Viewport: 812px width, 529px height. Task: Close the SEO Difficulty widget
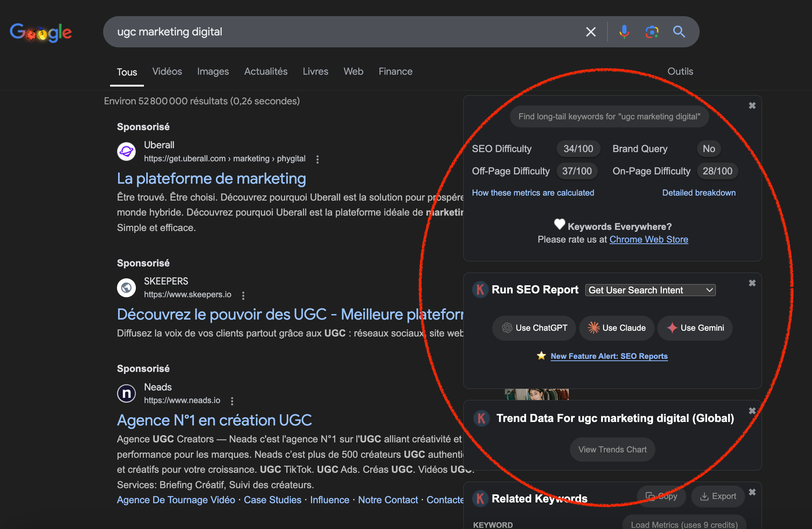[x=752, y=105]
